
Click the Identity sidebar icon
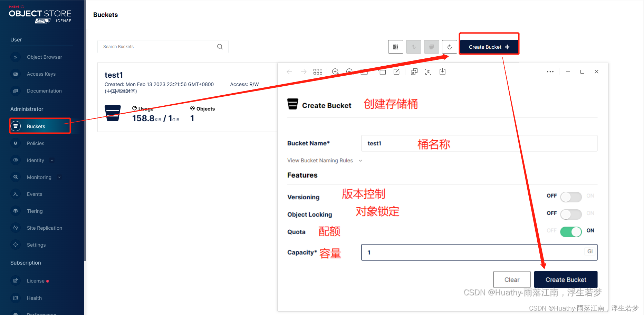click(x=16, y=160)
